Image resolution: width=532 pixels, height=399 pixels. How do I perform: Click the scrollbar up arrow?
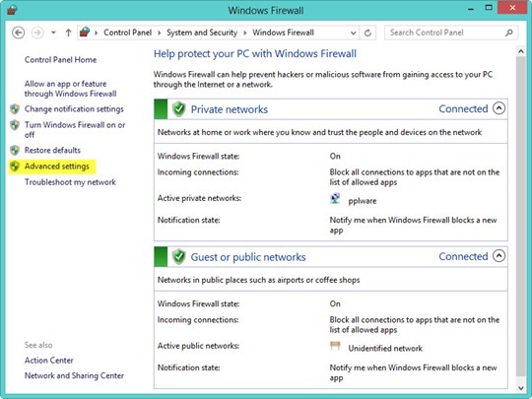[520, 51]
